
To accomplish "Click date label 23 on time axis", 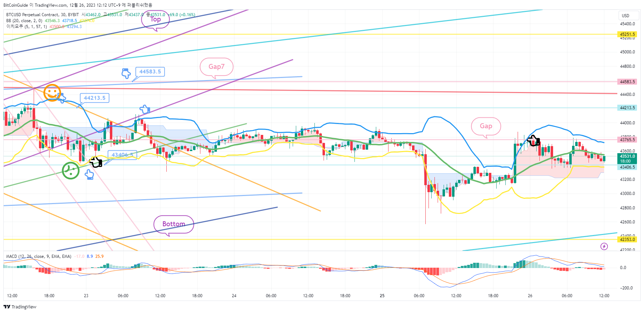I will tap(86, 296).
